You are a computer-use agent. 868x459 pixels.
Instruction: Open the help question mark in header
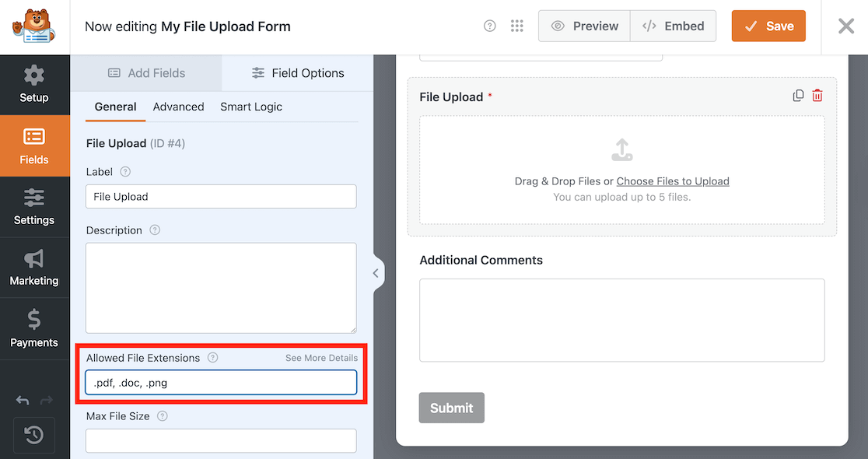(489, 26)
